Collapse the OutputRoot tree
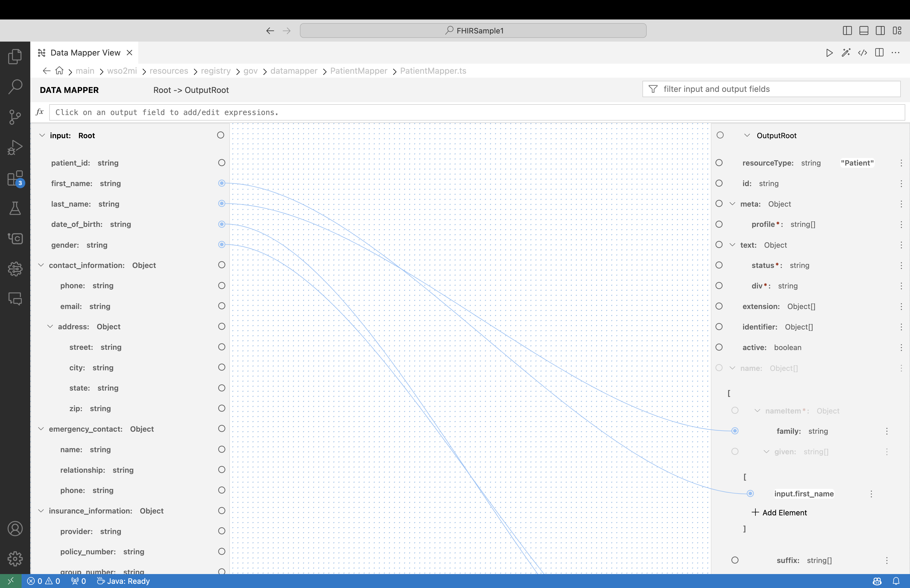This screenshot has height=588, width=910. 747,135
